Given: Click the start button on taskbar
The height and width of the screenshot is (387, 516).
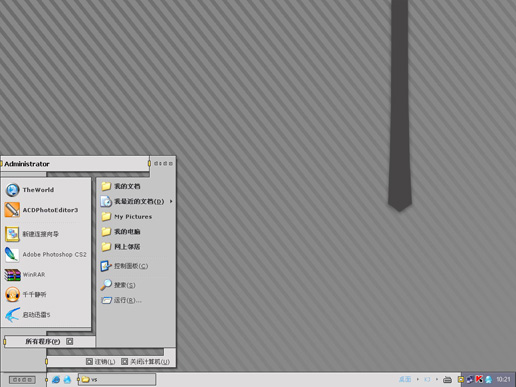Looking at the screenshot, I should [22, 380].
